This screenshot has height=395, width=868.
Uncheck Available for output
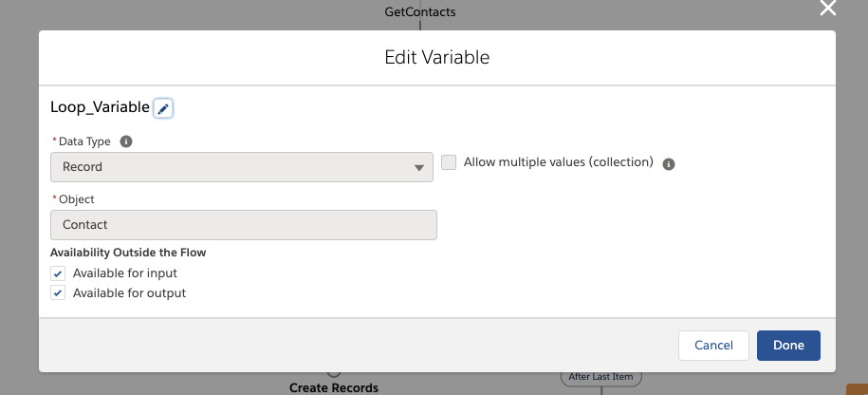tap(58, 293)
